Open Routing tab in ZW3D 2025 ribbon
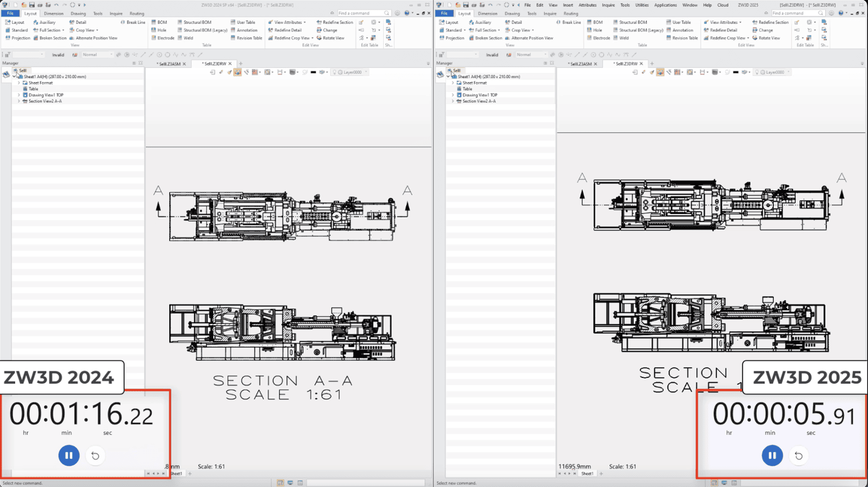Viewport: 868px width, 487px height. click(570, 14)
